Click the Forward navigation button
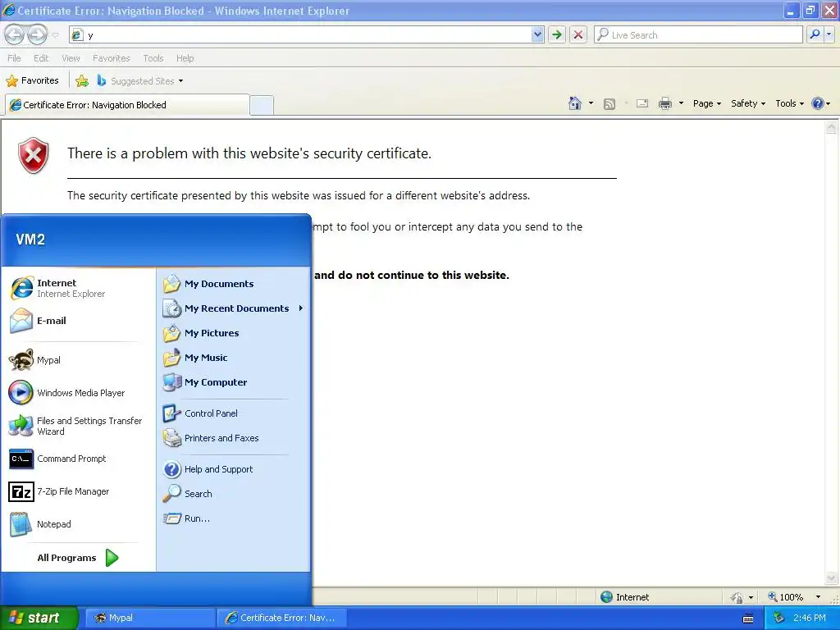The height and width of the screenshot is (630, 840). coord(37,34)
